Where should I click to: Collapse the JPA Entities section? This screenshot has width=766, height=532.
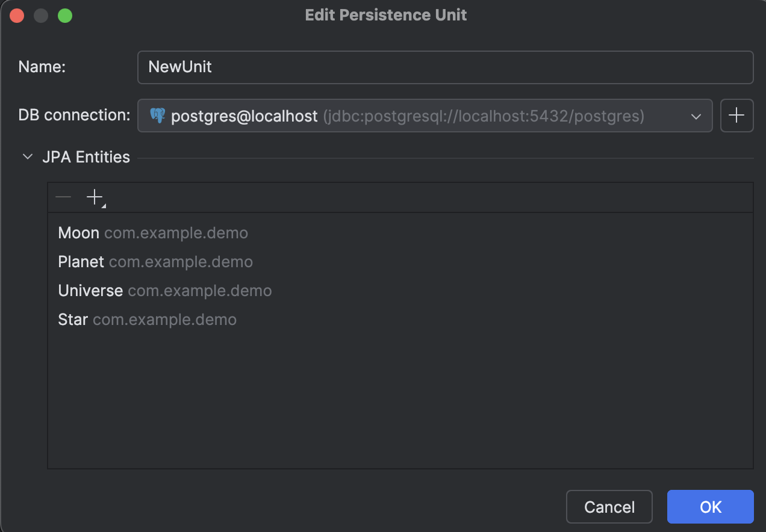[x=27, y=156]
